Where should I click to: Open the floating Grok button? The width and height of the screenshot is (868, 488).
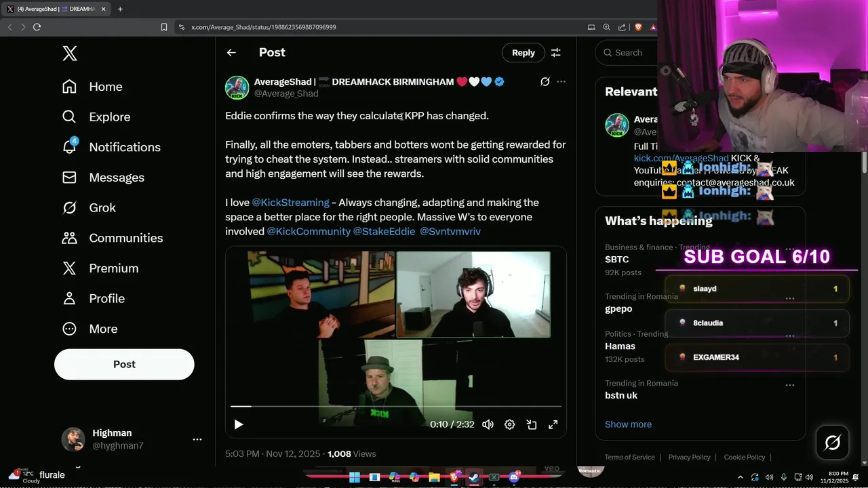[833, 443]
